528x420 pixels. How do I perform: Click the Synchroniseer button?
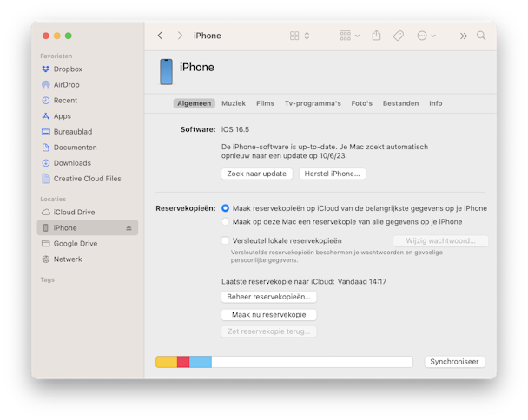click(x=454, y=362)
